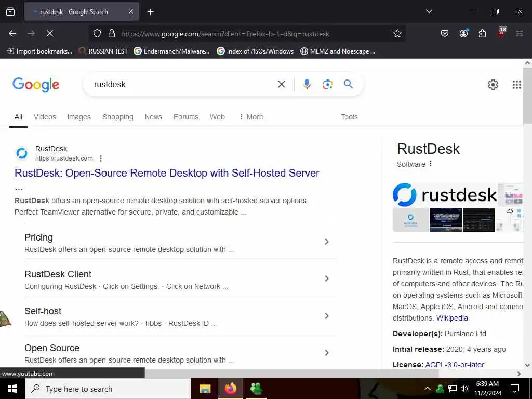Stop loading the page

click(x=50, y=33)
